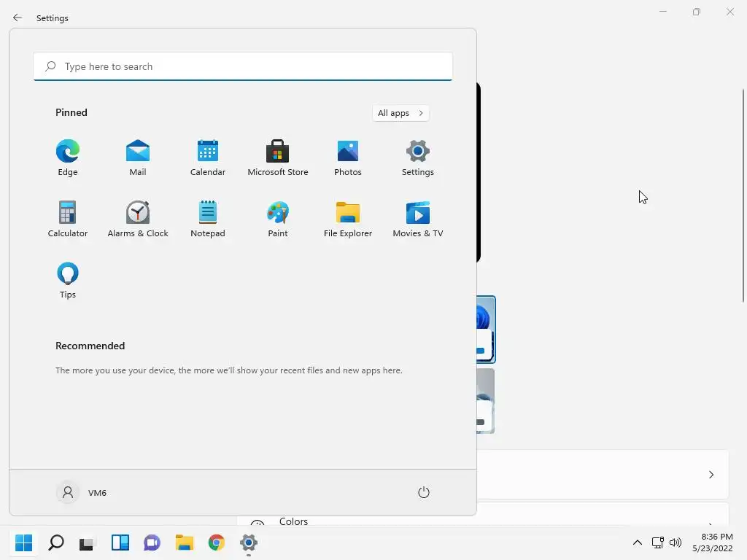This screenshot has height=560, width=747.
Task: Click the All apps button
Action: (400, 113)
